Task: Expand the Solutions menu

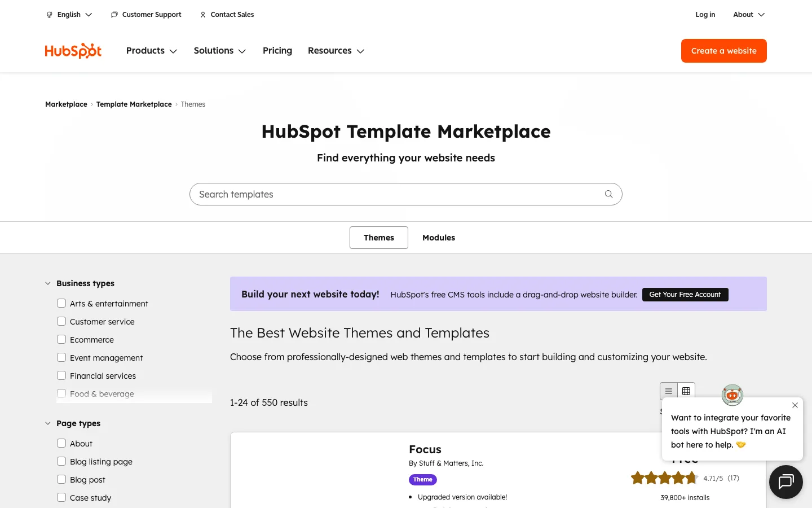Action: tap(220, 51)
